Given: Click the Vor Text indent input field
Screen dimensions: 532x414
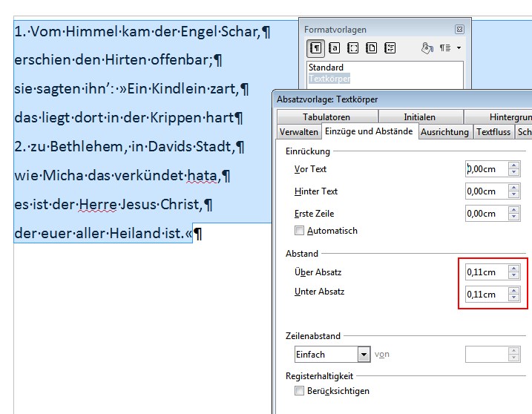Looking at the screenshot, I should coord(487,169).
